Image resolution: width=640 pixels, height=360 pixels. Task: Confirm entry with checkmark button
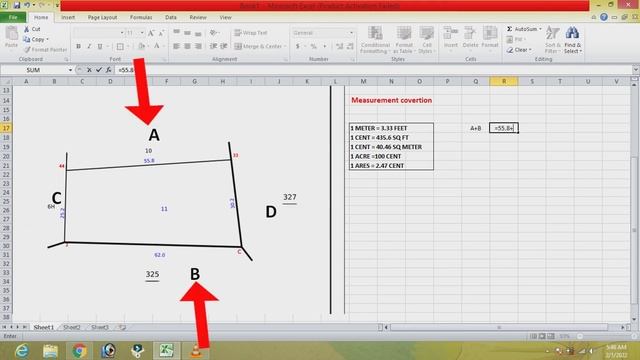[99, 70]
